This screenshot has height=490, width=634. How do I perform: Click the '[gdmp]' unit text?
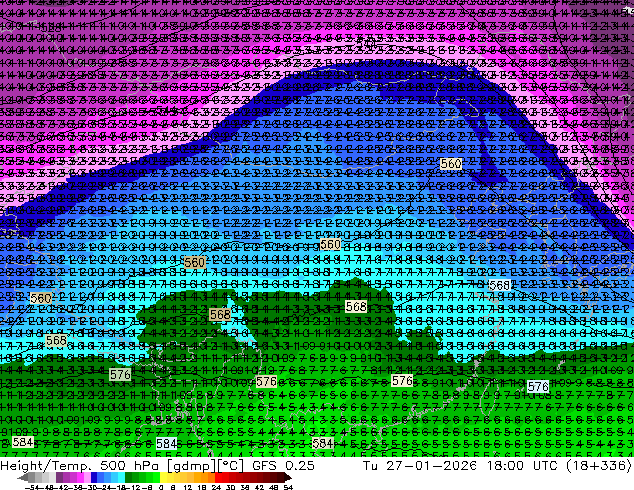click(190, 466)
